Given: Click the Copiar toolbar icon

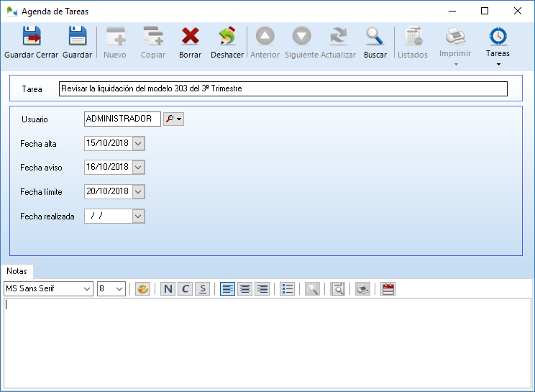Looking at the screenshot, I should [x=153, y=36].
